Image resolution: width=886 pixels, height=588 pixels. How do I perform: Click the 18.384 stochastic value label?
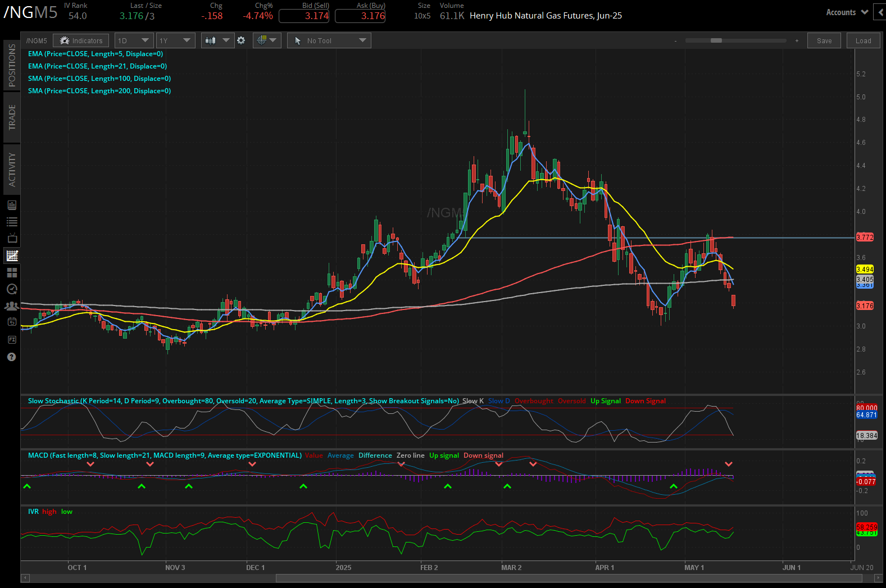point(866,435)
